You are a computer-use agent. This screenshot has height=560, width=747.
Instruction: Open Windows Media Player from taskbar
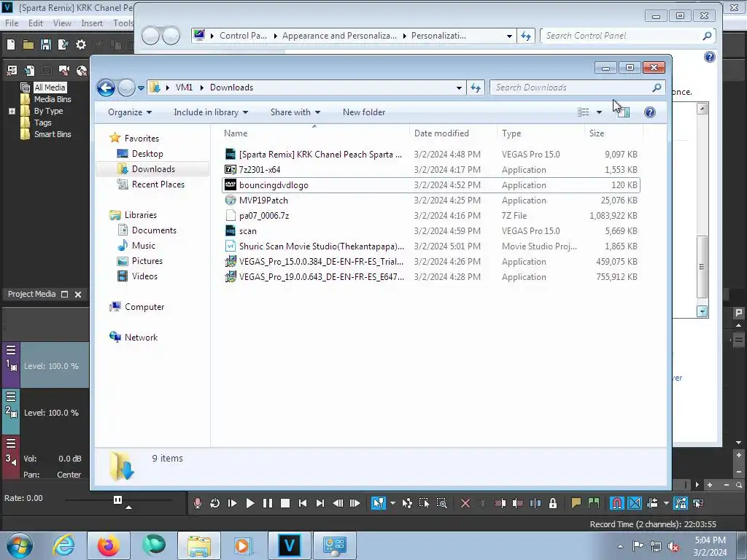[242, 545]
